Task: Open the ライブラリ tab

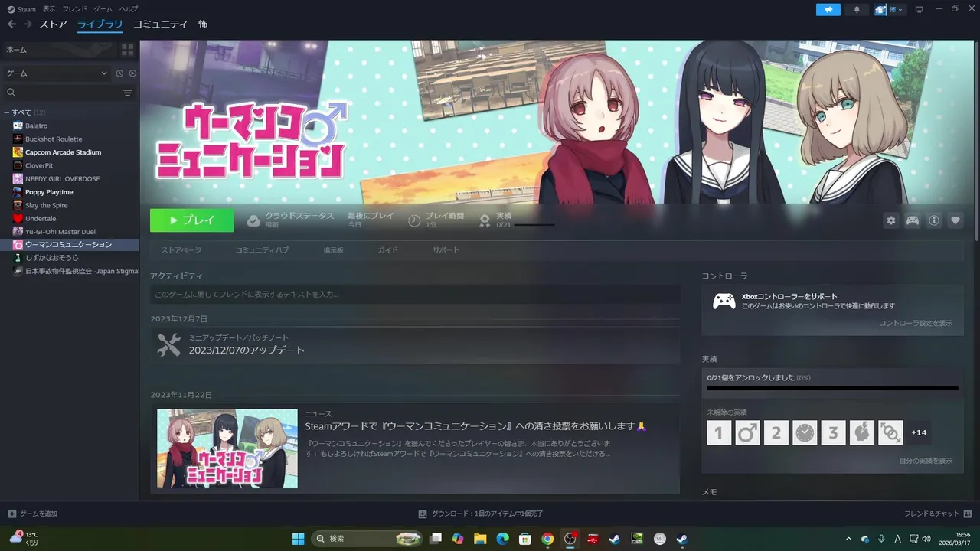Action: [100, 24]
